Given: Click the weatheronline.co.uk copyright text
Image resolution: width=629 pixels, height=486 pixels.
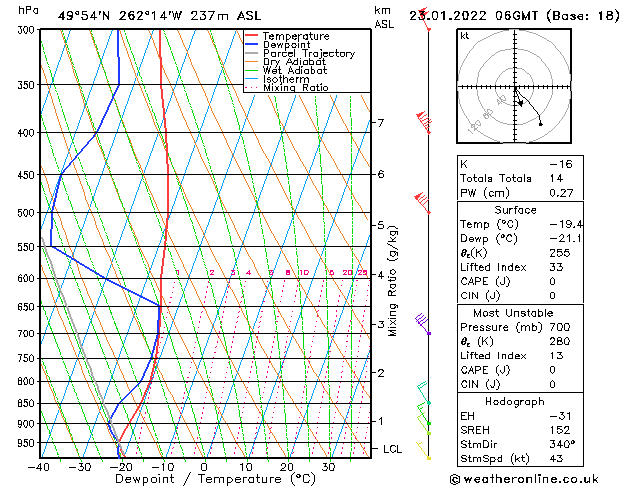Looking at the screenshot, I should pos(524,479).
